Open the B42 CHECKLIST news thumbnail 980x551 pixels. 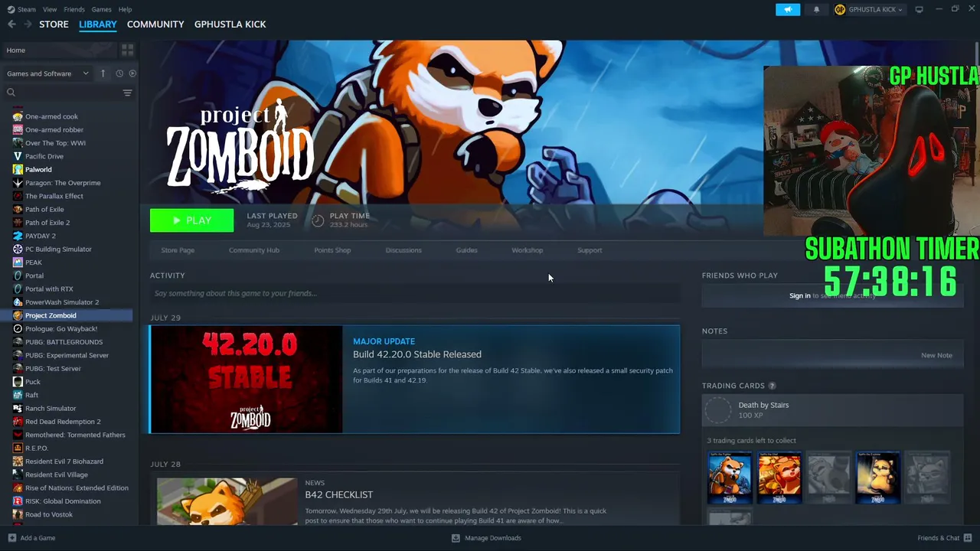(227, 501)
